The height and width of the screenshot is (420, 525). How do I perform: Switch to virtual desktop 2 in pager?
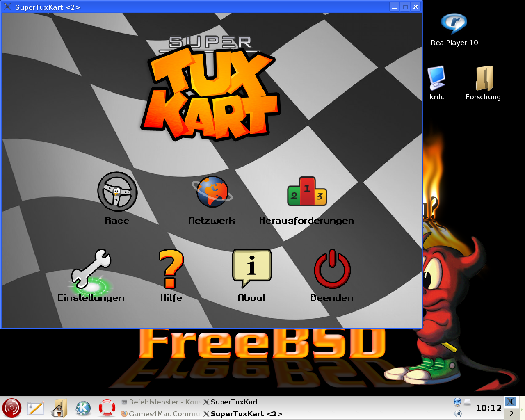pyautogui.click(x=511, y=414)
